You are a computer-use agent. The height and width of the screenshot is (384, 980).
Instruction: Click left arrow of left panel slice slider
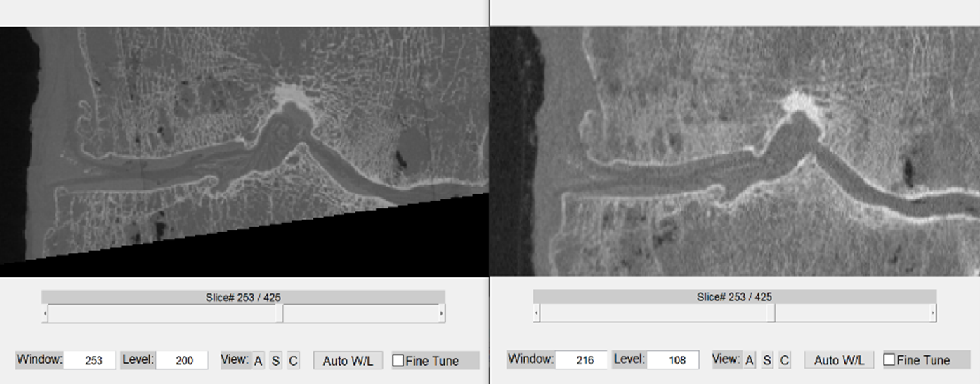[x=46, y=313]
